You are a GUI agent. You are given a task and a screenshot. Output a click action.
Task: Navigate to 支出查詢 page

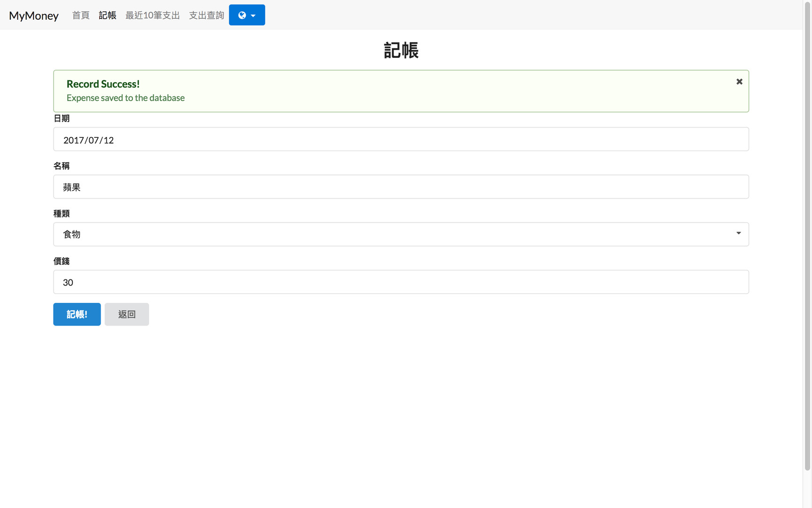click(x=206, y=15)
